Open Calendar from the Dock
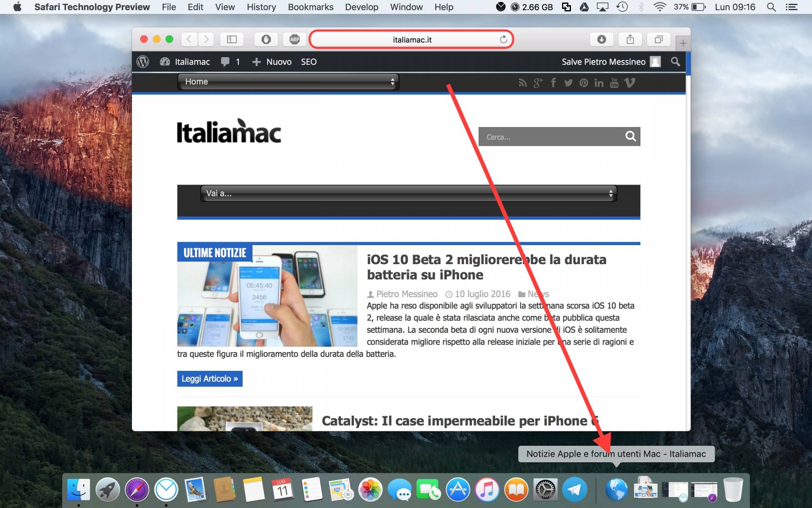812x508 pixels. 283,490
